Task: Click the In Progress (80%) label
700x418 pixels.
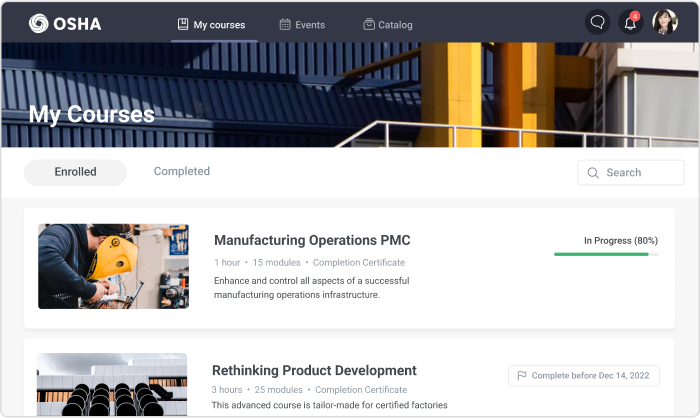Action: [621, 241]
